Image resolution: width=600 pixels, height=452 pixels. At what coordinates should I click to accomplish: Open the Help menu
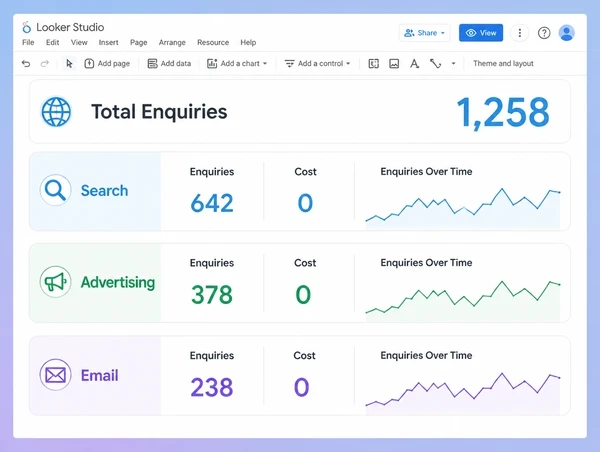[248, 42]
